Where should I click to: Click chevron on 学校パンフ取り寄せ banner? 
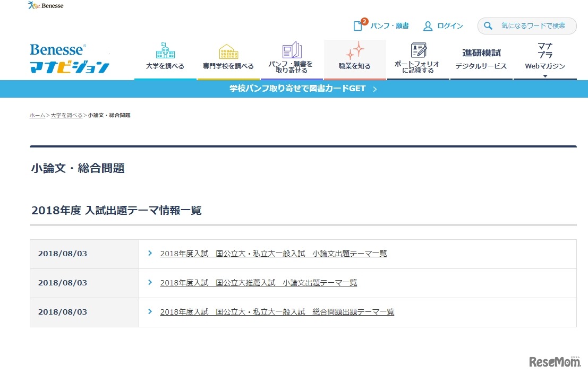coord(375,89)
